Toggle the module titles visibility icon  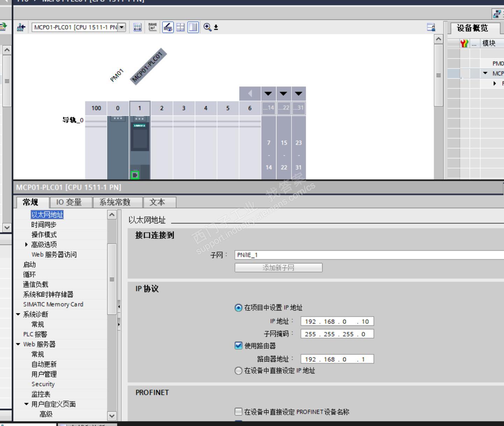point(168,27)
